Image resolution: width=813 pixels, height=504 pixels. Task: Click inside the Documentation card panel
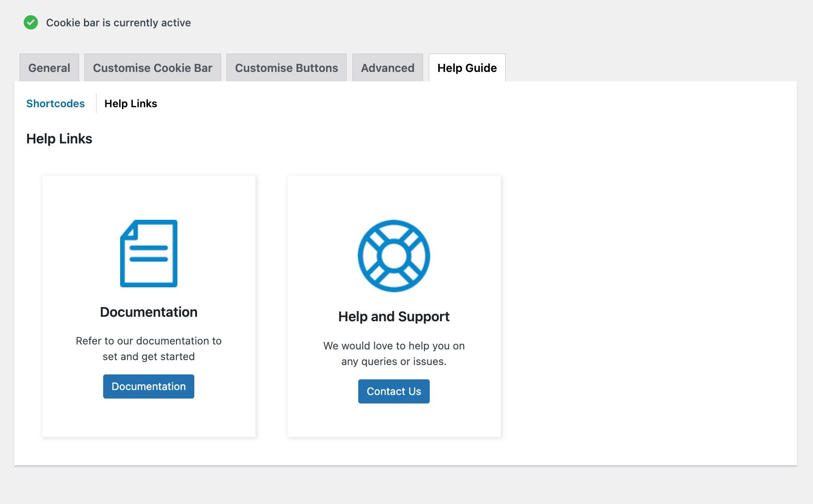click(149, 306)
